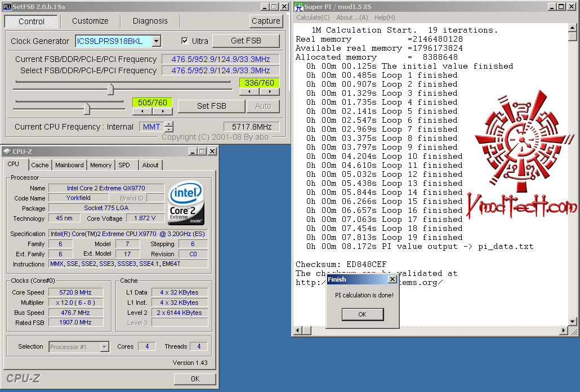580x392 pixels.
Task: Open Super PI Calculate menu
Action: click(x=313, y=17)
